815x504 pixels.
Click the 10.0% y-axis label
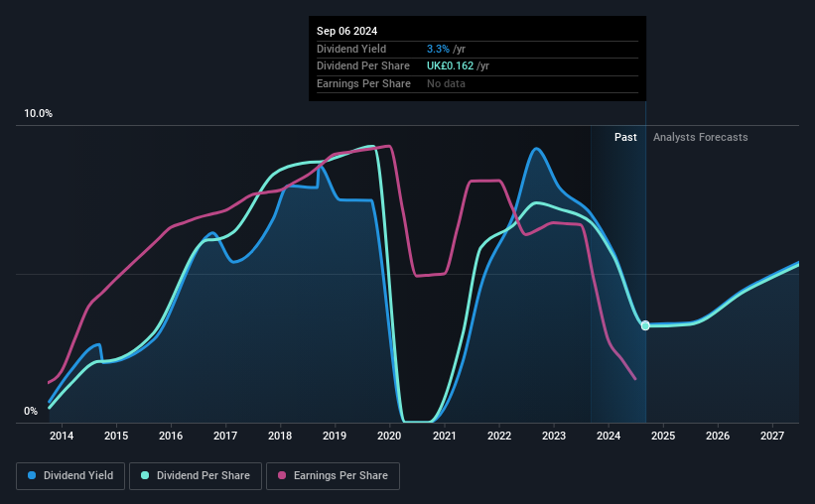point(38,114)
